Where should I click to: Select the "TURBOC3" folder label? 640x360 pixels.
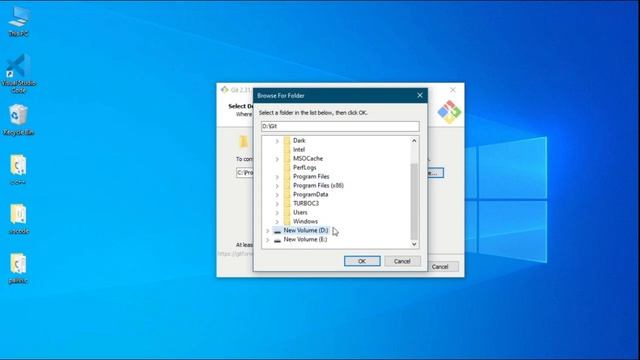pos(306,203)
